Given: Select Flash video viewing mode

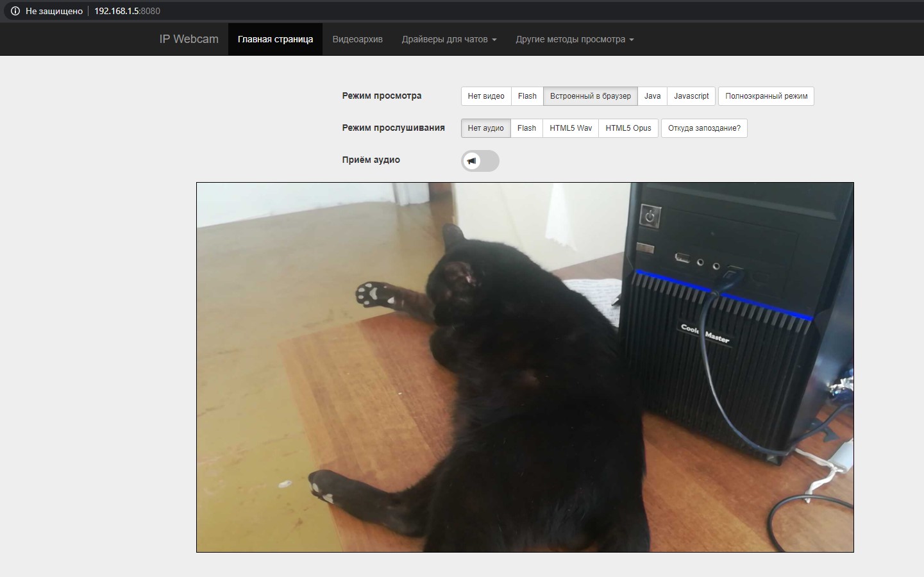Looking at the screenshot, I should [527, 96].
